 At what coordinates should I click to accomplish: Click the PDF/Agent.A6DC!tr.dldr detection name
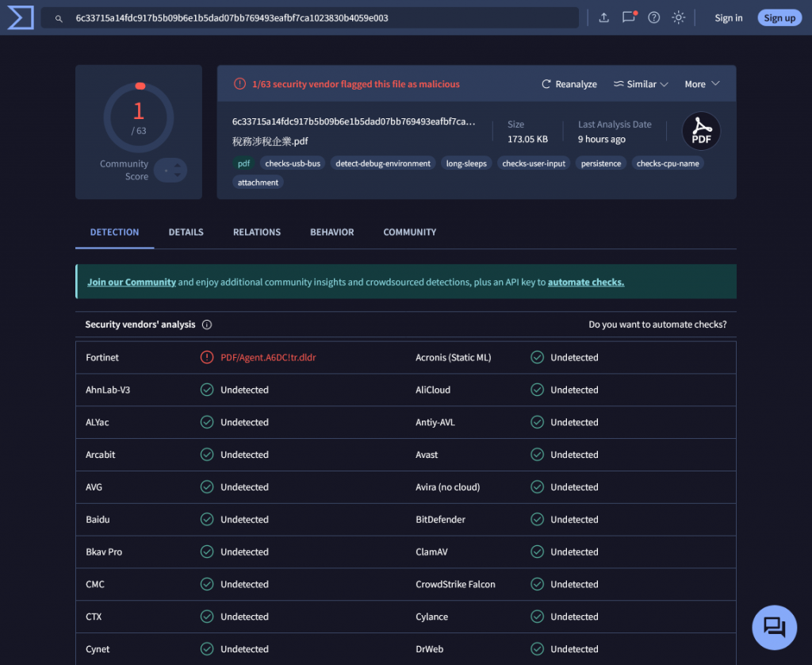point(268,357)
